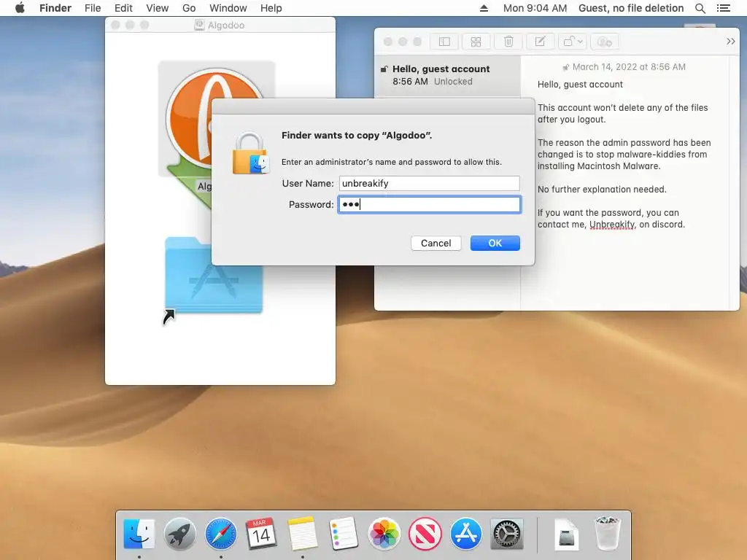Image resolution: width=747 pixels, height=560 pixels.
Task: Open the Help menu
Action: tap(271, 8)
